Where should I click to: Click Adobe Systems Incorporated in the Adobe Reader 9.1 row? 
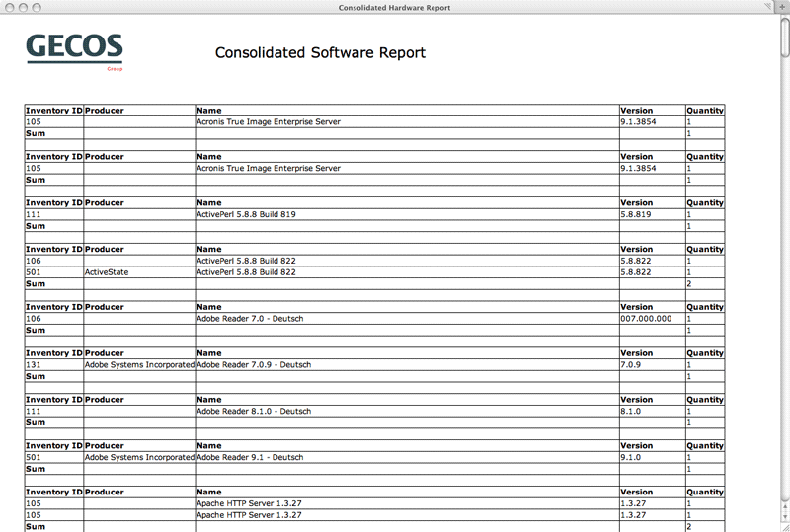click(139, 458)
